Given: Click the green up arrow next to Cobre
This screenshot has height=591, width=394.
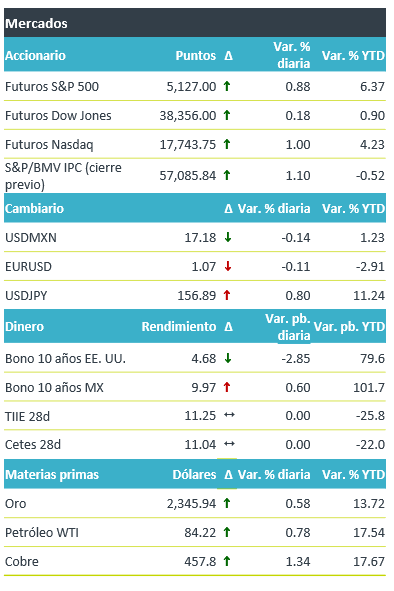Looking at the screenshot, I should pyautogui.click(x=227, y=561).
